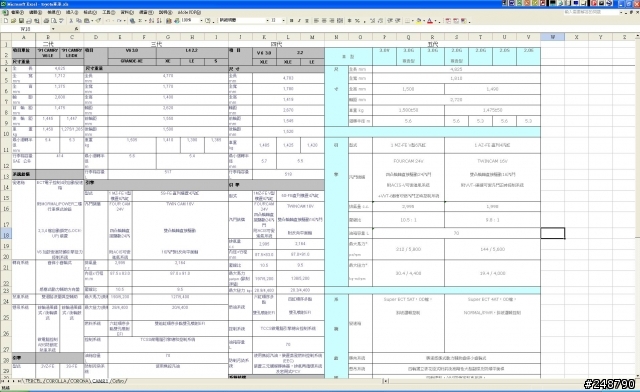Open the Font Color dropdown arrow
The width and height of the screenshot is (640, 392).
(x=435, y=20)
